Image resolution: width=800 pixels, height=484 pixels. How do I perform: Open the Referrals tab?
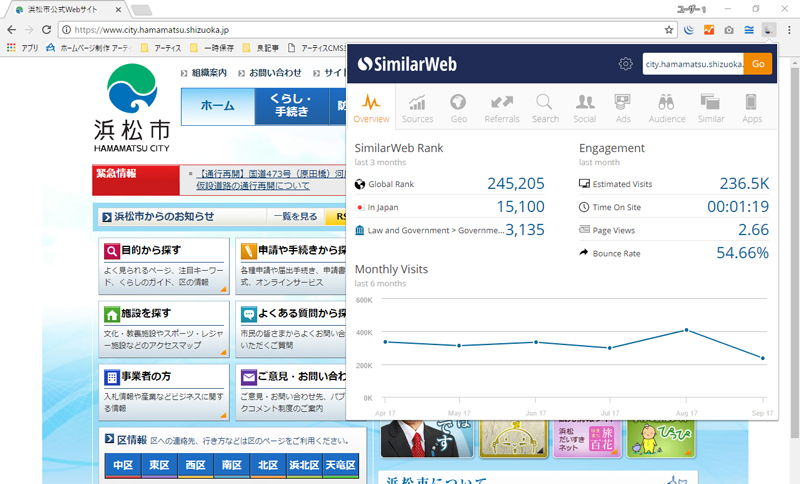click(502, 109)
